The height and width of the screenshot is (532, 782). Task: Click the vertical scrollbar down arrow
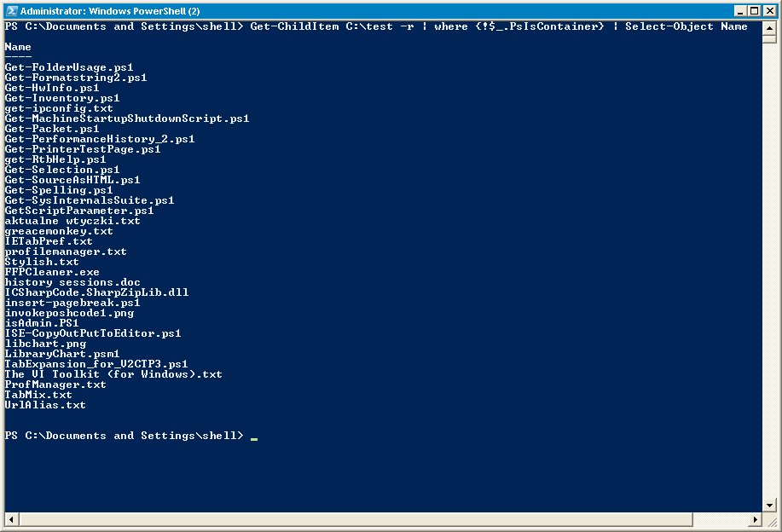tap(769, 506)
